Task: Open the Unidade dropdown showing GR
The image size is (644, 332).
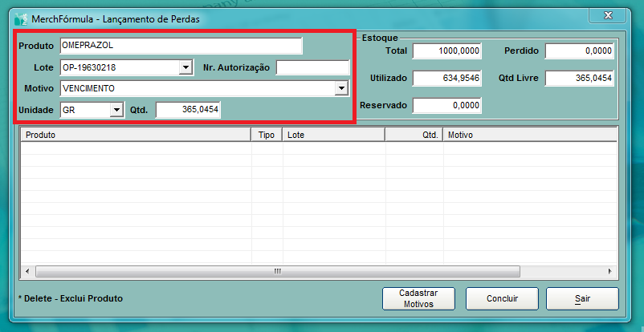Action: (x=116, y=109)
